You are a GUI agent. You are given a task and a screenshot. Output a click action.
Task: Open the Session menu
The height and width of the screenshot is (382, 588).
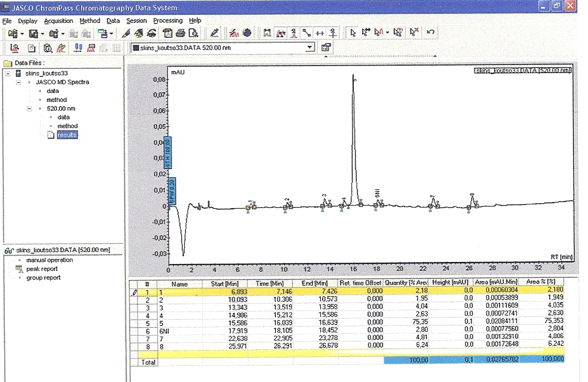(x=136, y=21)
